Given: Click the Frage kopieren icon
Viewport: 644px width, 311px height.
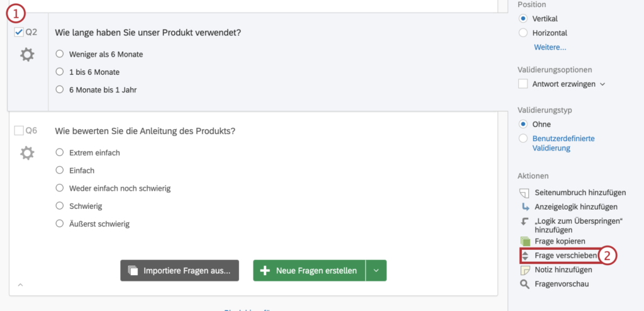Looking at the screenshot, I should [x=525, y=241].
